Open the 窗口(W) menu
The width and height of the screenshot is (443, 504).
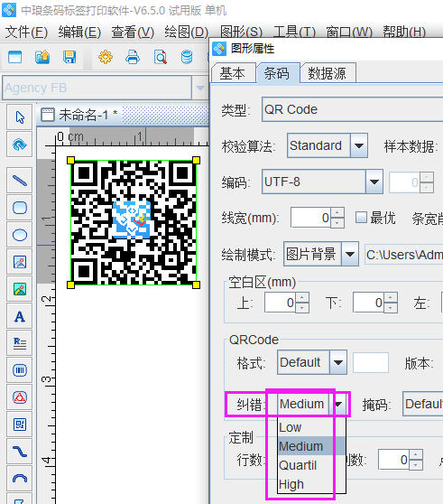click(349, 33)
